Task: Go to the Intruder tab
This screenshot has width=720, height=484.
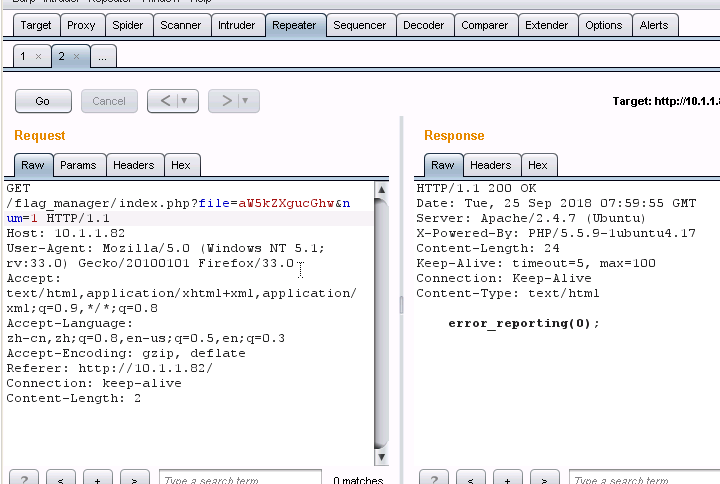Action: pyautogui.click(x=236, y=25)
